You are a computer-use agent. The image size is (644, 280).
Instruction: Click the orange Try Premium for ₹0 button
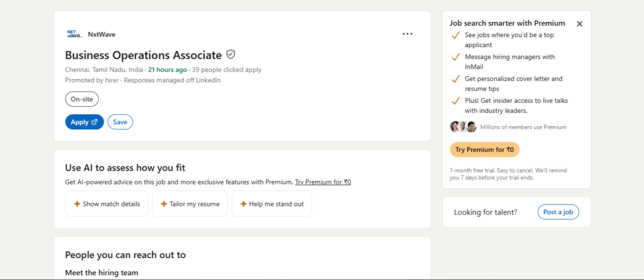[x=485, y=149]
